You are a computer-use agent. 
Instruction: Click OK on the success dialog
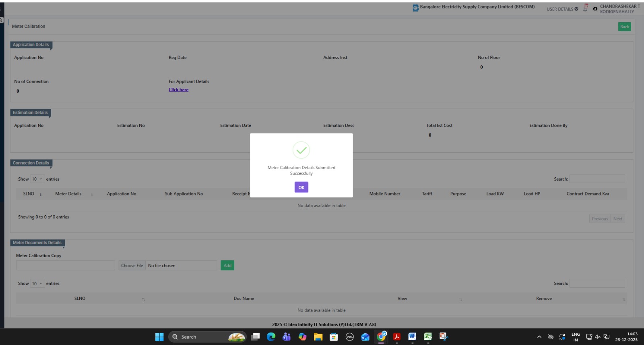pos(301,187)
